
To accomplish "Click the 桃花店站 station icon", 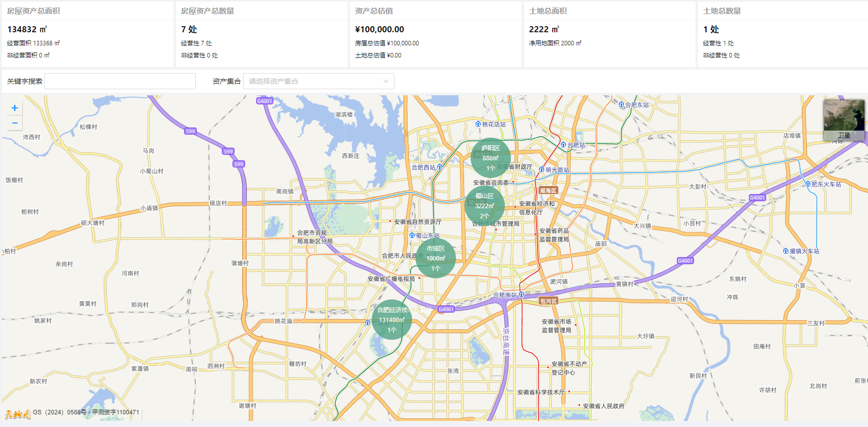I will point(478,124).
